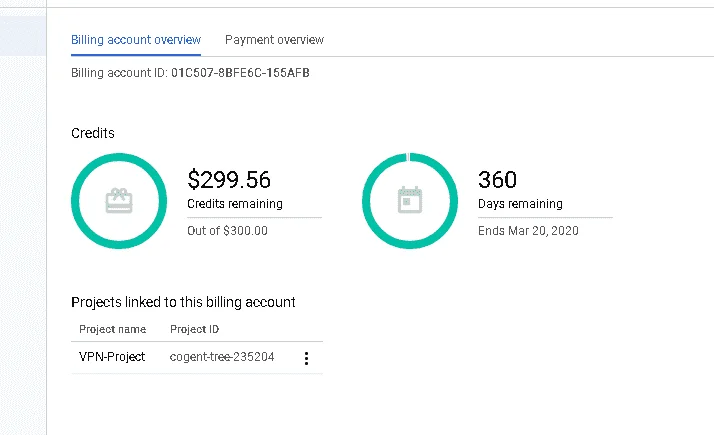This screenshot has width=714, height=435.
Task: Select the VPN-Project project name
Action: coord(112,357)
